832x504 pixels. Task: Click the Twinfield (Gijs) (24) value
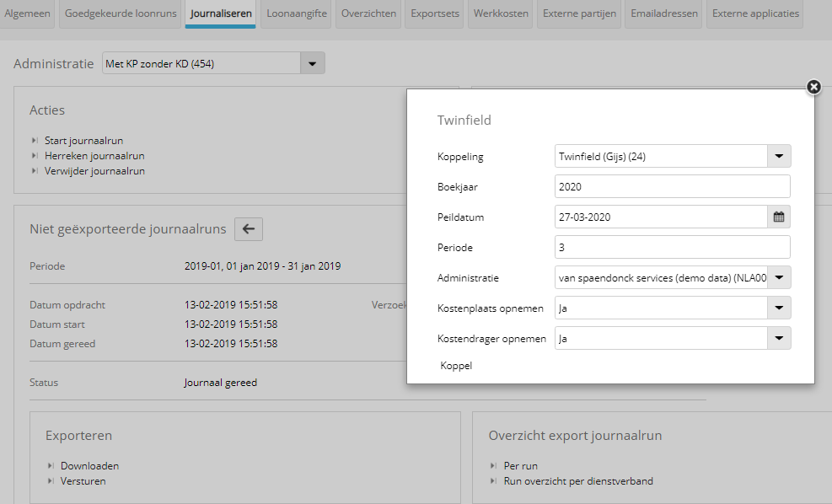click(602, 157)
